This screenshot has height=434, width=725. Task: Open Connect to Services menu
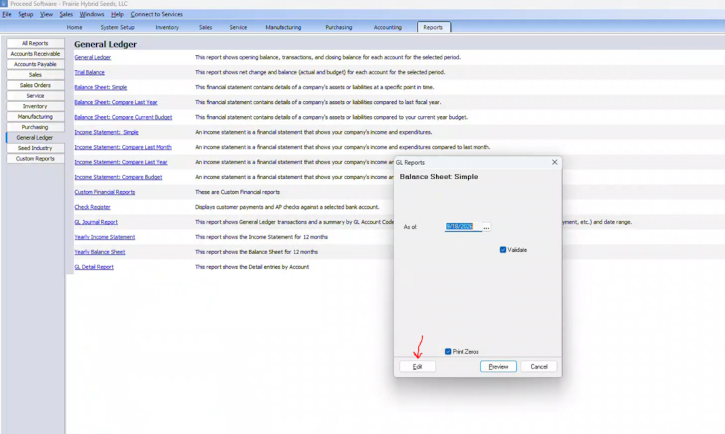(x=156, y=14)
